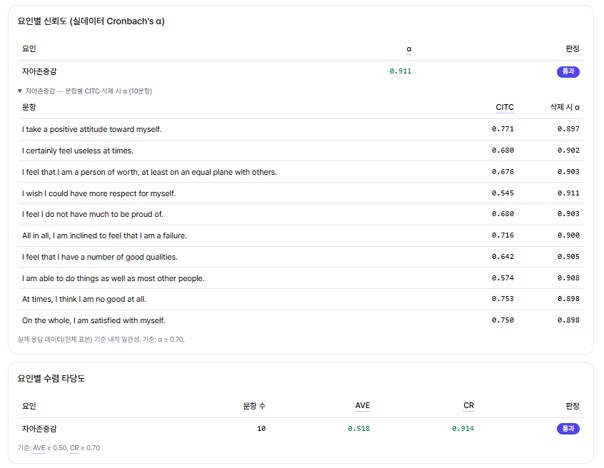Click the underlined AVE term in footnote
The width and height of the screenshot is (604, 468).
click(x=39, y=448)
